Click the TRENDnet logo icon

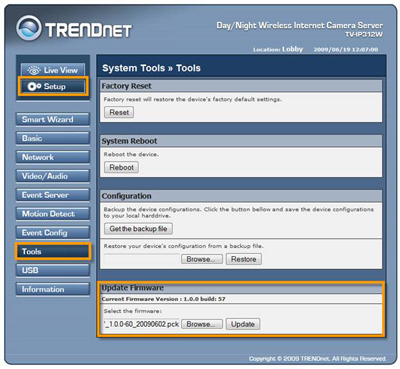[29, 28]
